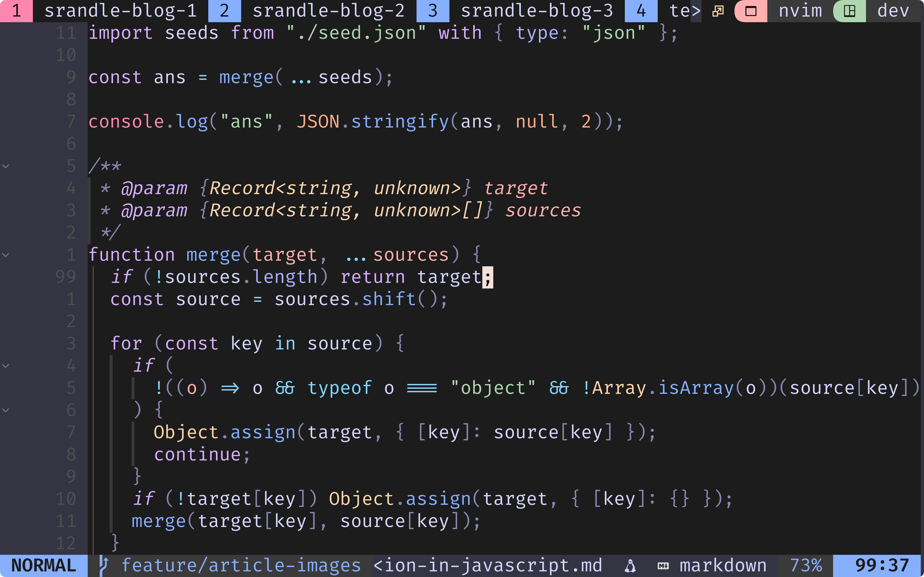Click 'merge' in the const ans line
The width and height of the screenshot is (924, 577).
coord(247,78)
